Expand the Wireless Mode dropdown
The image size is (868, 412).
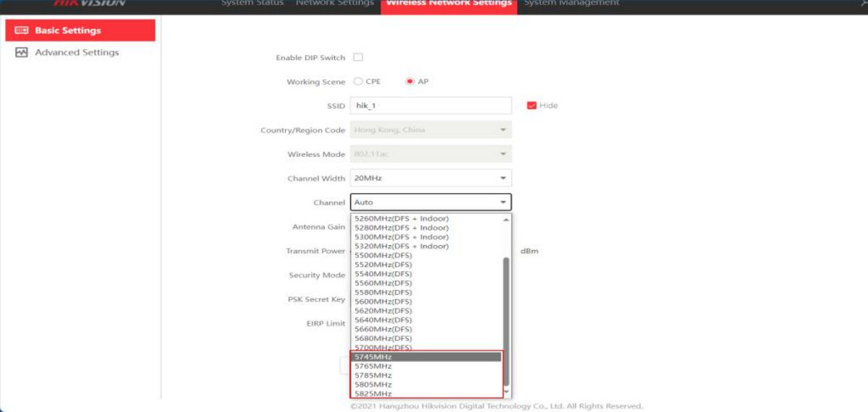pos(430,155)
